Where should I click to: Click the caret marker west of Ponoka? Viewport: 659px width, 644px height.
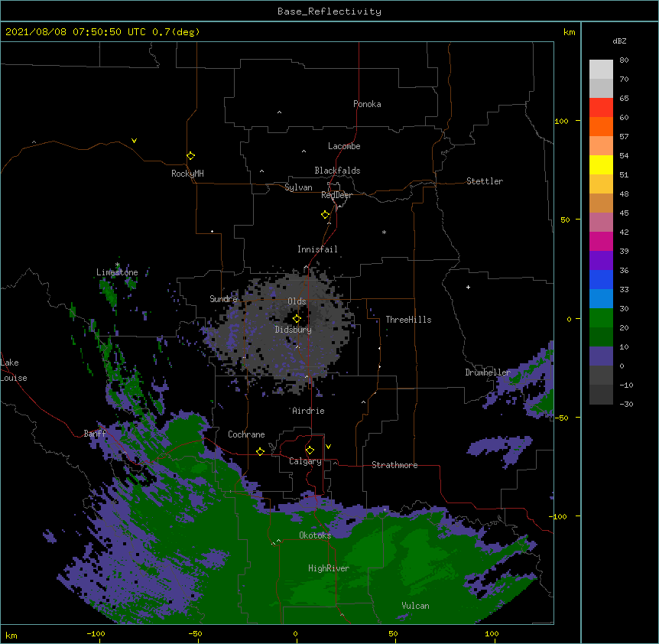pyautogui.click(x=279, y=112)
